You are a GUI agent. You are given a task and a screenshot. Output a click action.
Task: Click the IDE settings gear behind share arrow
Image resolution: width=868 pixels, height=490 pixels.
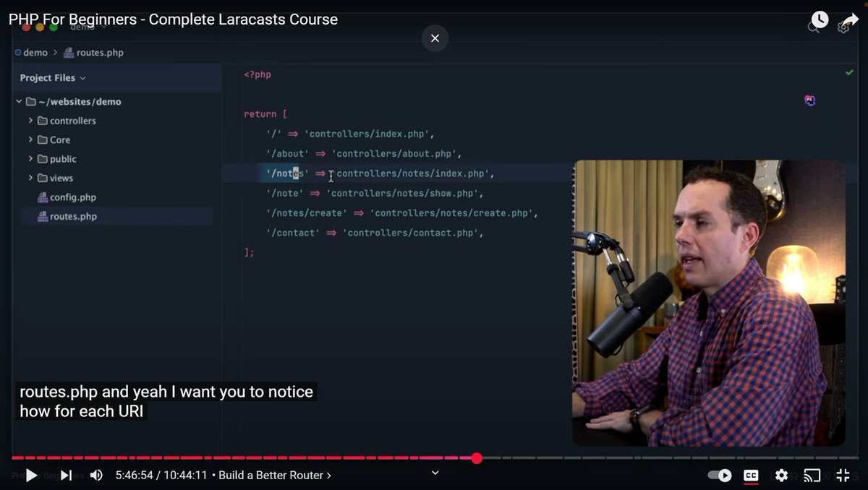(x=843, y=27)
